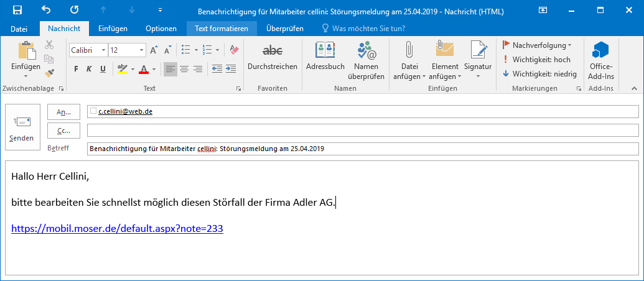This screenshot has width=644, height=281.
Task: Toggle italic K formatting
Action: [89, 69]
